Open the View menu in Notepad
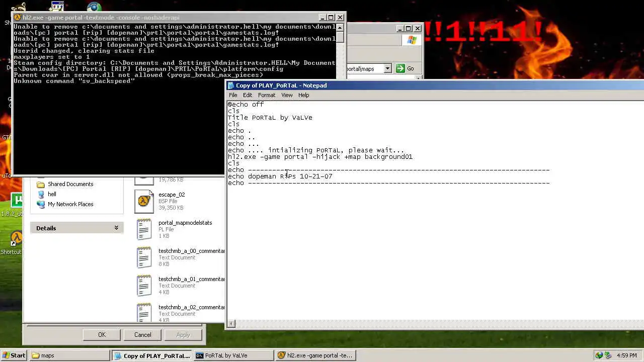Image resolution: width=644 pixels, height=362 pixels. click(287, 95)
